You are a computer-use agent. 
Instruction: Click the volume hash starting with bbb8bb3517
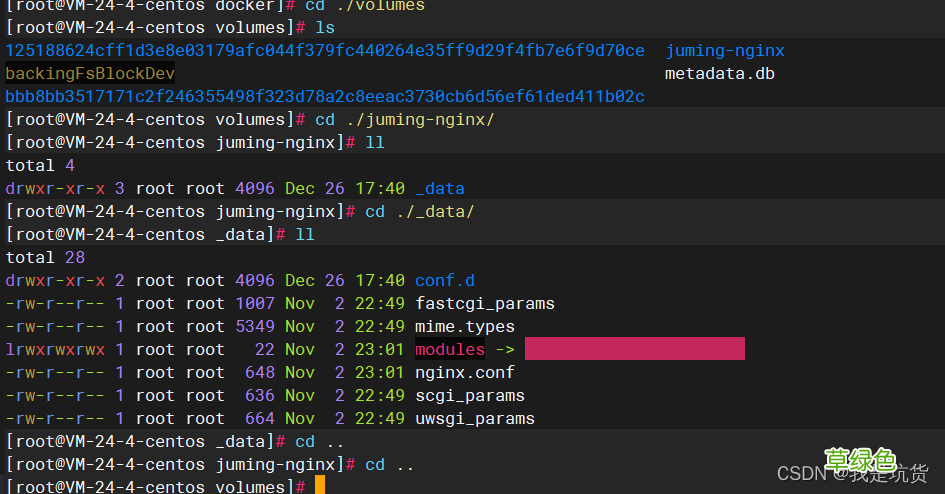pos(325,97)
